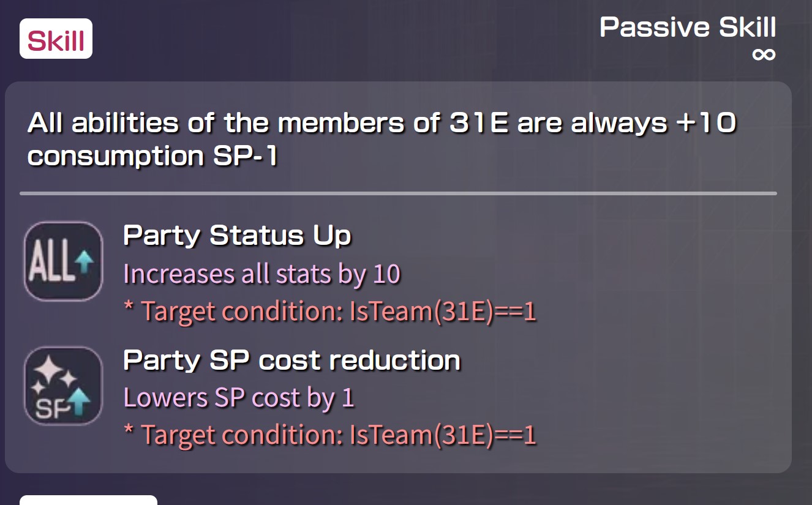
Task: Click the white button below the skill panel
Action: pos(88,500)
